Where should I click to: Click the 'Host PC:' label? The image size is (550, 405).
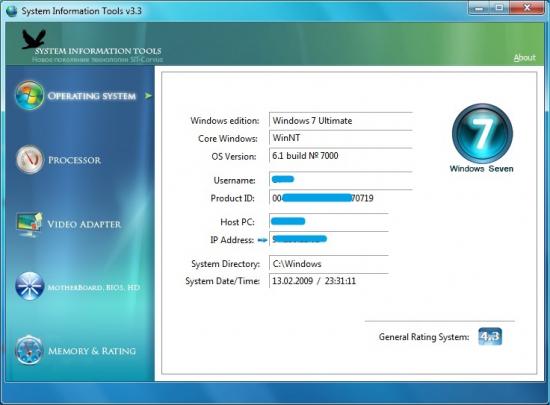[237, 222]
